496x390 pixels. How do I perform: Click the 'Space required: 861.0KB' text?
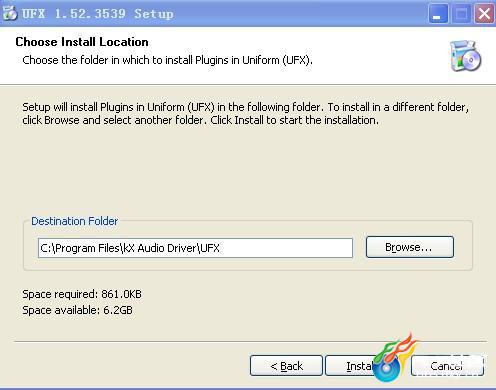(82, 294)
